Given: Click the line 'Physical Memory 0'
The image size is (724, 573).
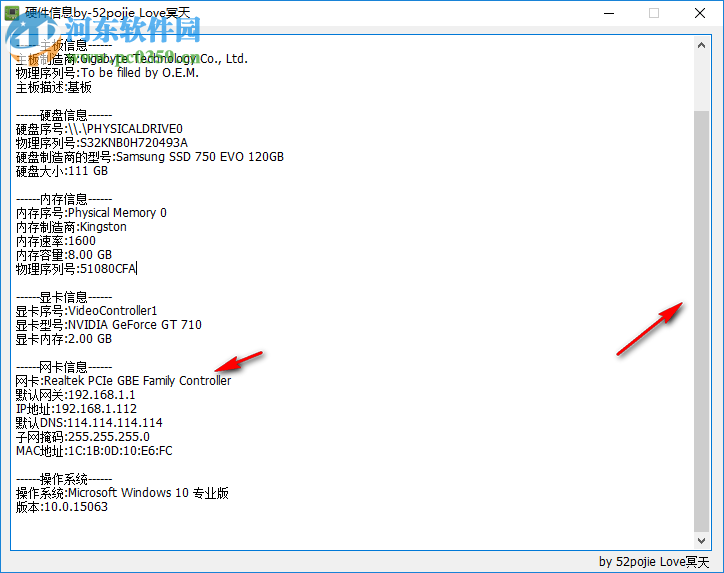Looking at the screenshot, I should tap(91, 213).
